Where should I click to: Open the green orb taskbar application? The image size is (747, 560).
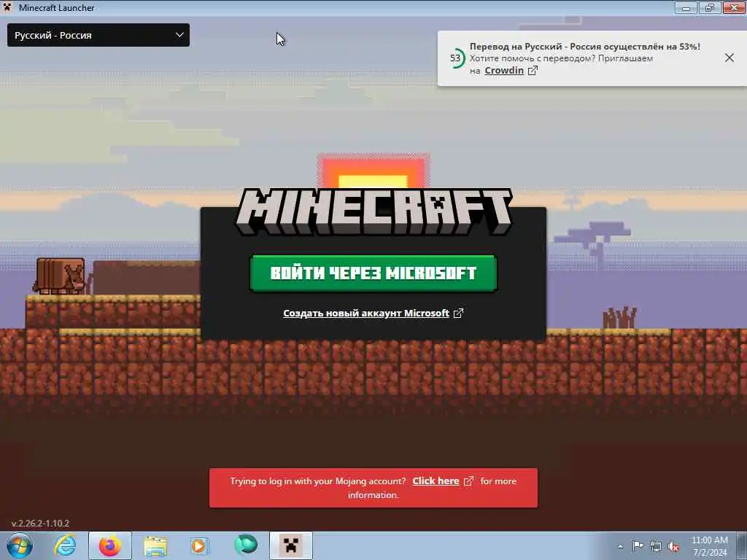(x=245, y=545)
